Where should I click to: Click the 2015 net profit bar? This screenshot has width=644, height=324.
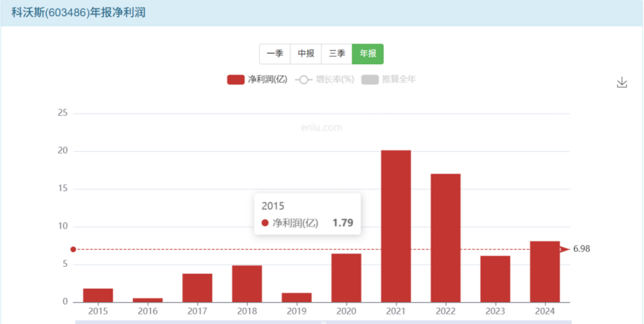tap(98, 295)
